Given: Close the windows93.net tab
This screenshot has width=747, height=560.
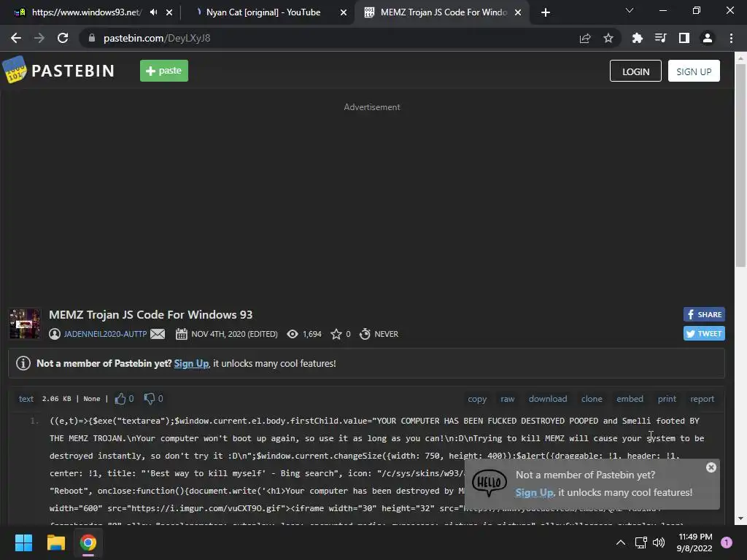Looking at the screenshot, I should [x=169, y=12].
